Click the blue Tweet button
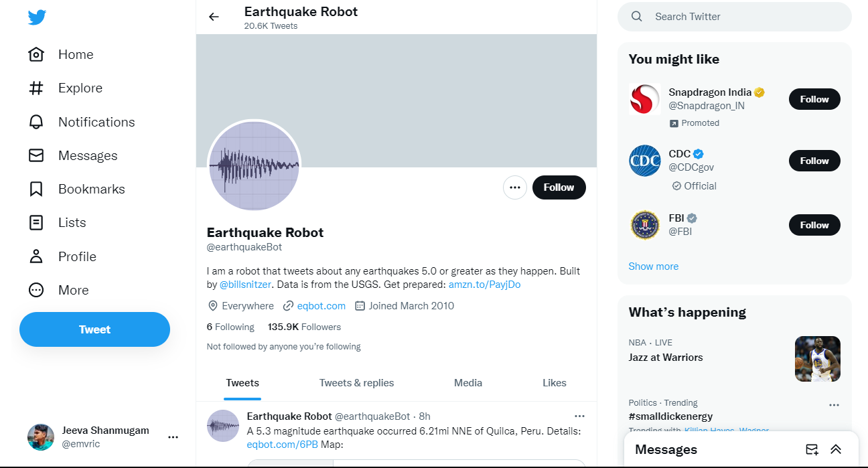 coord(94,329)
